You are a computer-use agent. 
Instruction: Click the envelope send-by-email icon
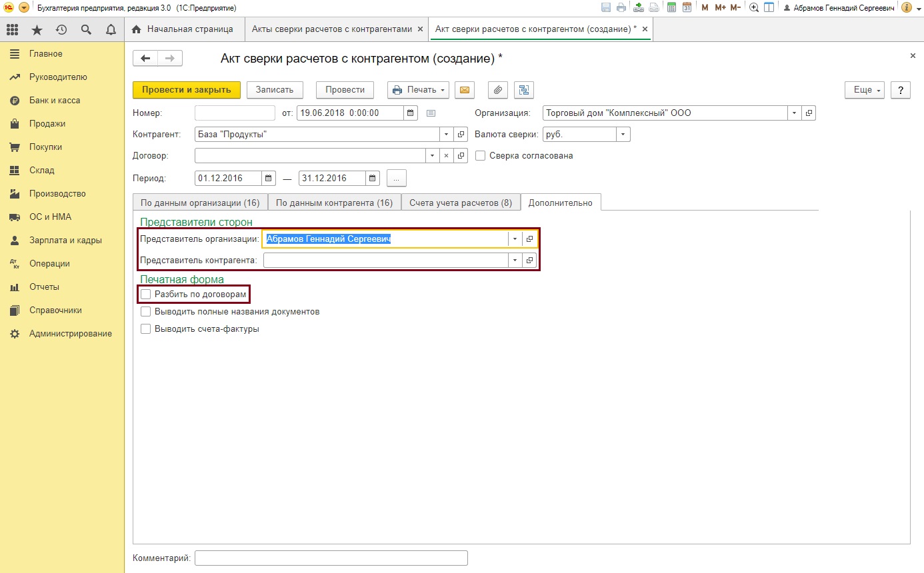tap(464, 90)
